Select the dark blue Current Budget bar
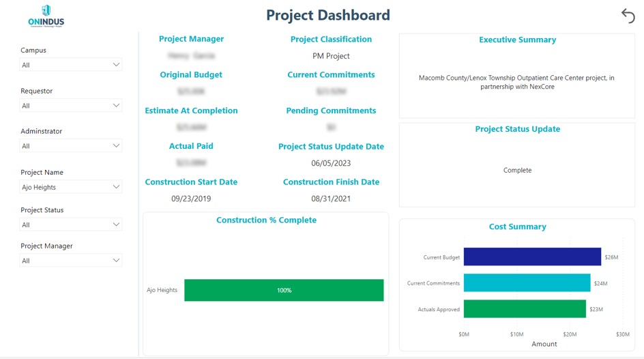644x359 pixels. pyautogui.click(x=532, y=257)
